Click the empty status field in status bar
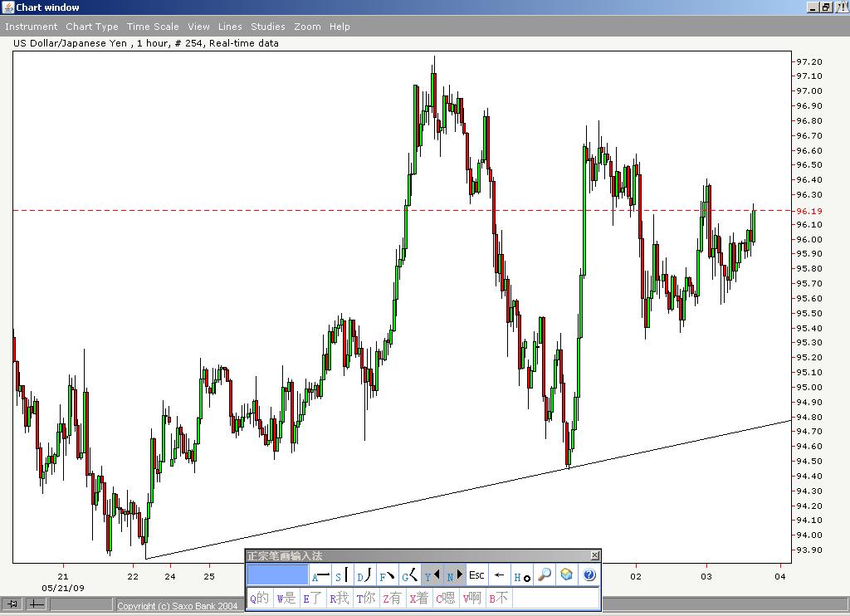The width and height of the screenshot is (850, 616). [81, 604]
